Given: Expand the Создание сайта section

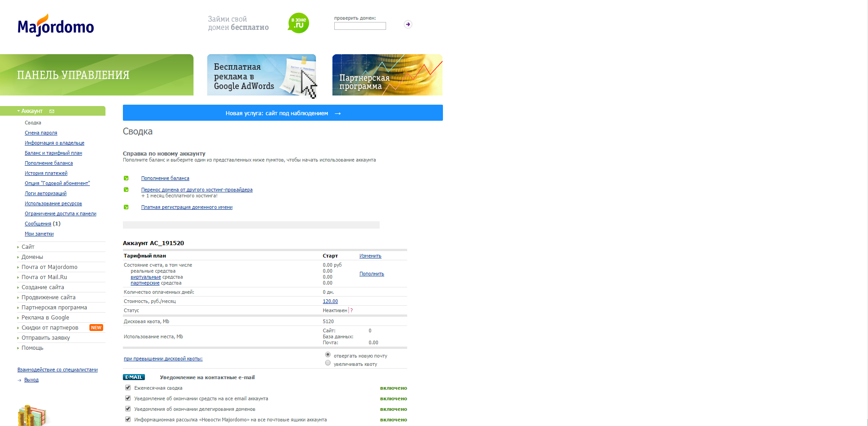Looking at the screenshot, I should pos(43,287).
